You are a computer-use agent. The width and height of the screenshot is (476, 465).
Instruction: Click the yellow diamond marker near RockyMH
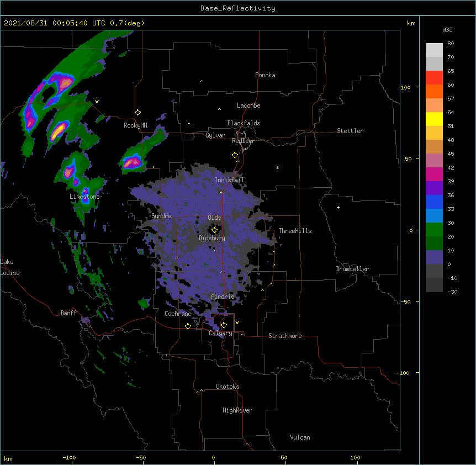pyautogui.click(x=138, y=113)
